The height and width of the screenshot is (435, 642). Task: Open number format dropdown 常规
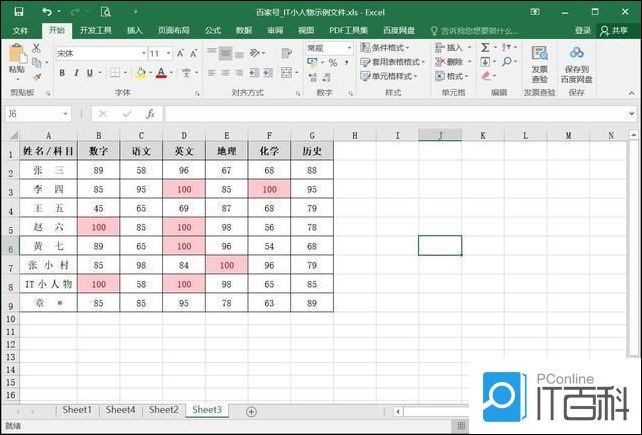click(x=349, y=48)
